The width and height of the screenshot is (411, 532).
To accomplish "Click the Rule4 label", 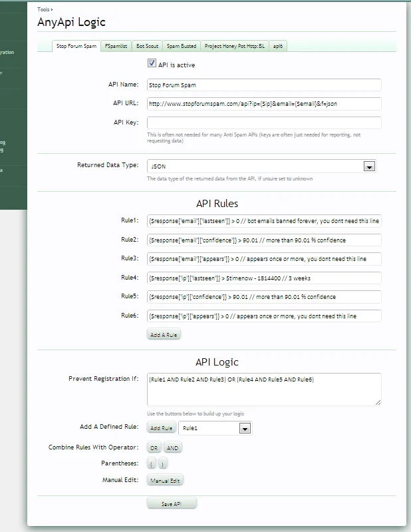I will [130, 278].
